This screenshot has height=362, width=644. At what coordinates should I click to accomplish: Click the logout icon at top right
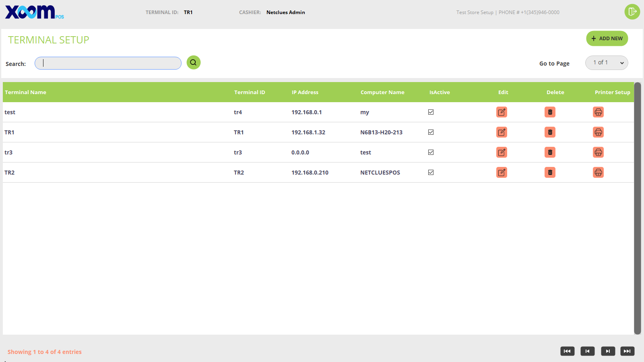pos(632,12)
